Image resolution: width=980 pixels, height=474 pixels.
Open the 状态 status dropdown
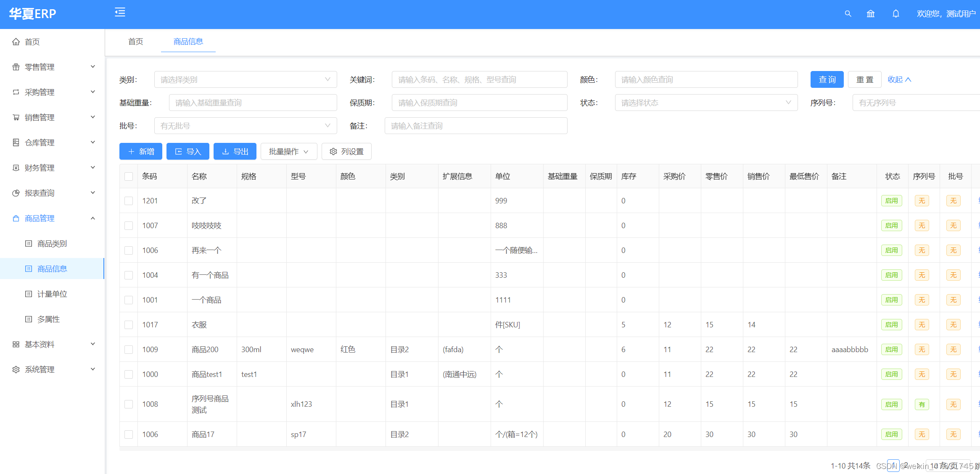tap(705, 102)
